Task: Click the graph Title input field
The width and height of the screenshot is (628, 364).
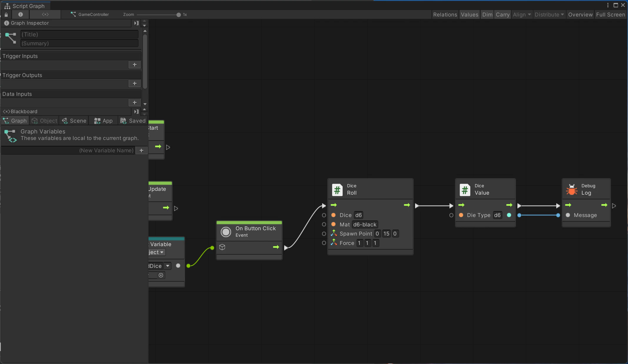Action: (x=79, y=34)
